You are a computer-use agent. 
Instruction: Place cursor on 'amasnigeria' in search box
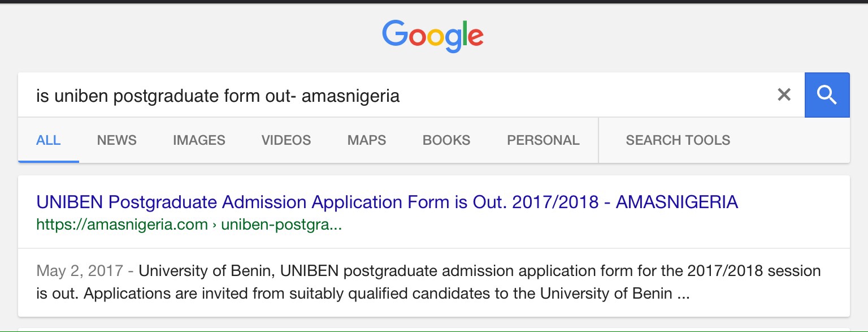pyautogui.click(x=350, y=96)
